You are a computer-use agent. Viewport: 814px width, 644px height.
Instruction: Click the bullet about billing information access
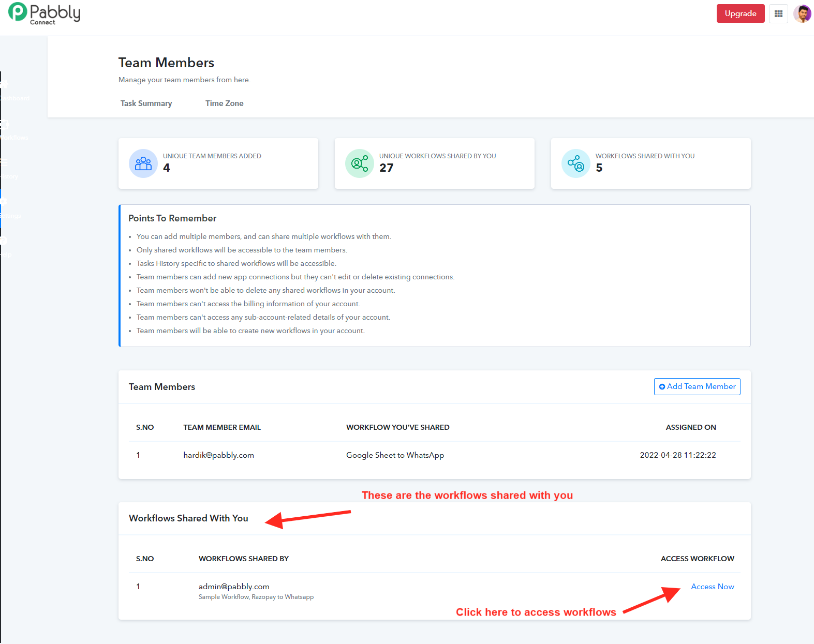(248, 304)
